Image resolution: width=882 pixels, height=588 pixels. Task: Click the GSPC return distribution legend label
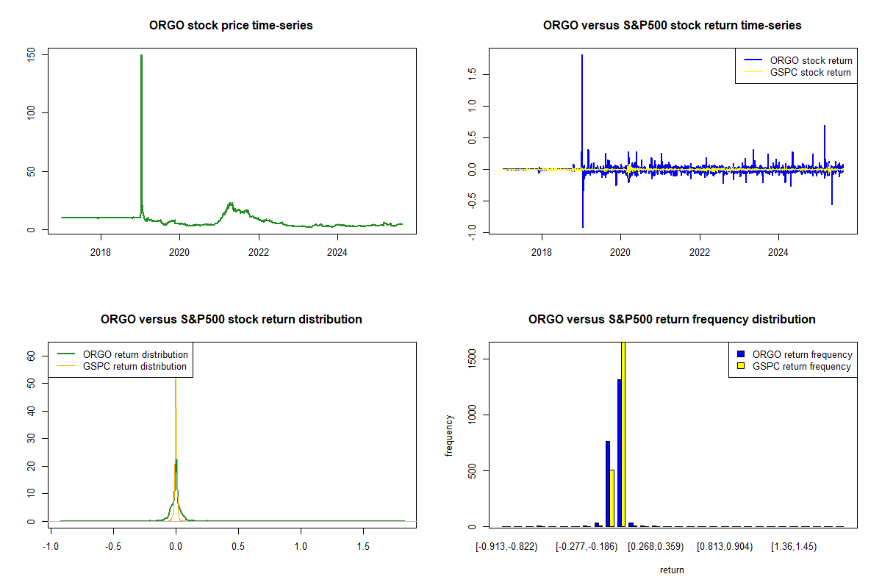tap(135, 366)
